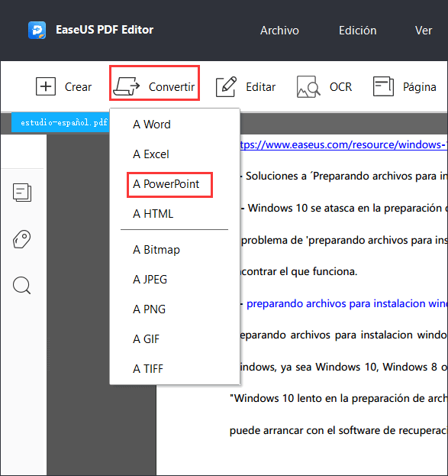Click the Página toolbar label

click(420, 87)
